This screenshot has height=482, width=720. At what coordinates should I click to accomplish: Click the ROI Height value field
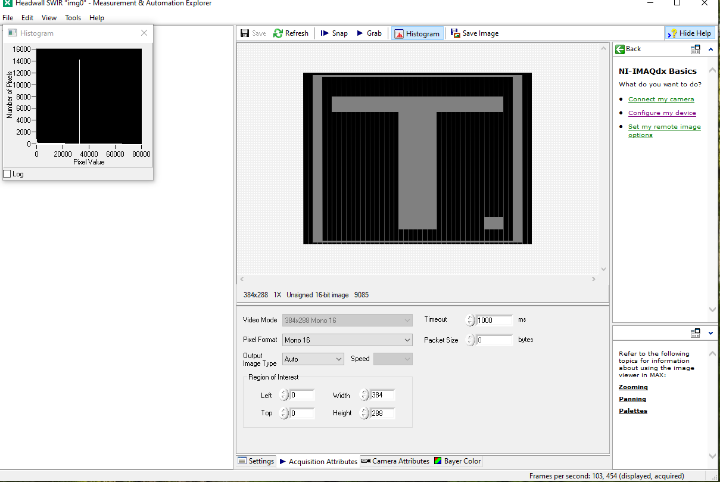382,413
